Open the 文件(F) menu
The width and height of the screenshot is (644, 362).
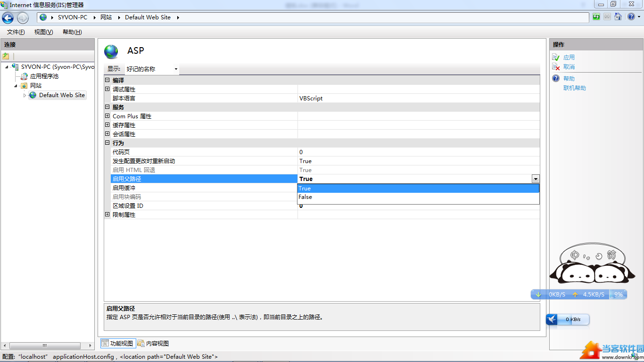coord(16,32)
